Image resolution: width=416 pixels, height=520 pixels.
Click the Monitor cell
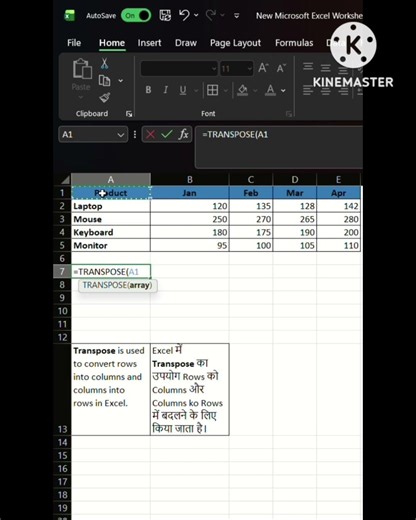coord(111,245)
